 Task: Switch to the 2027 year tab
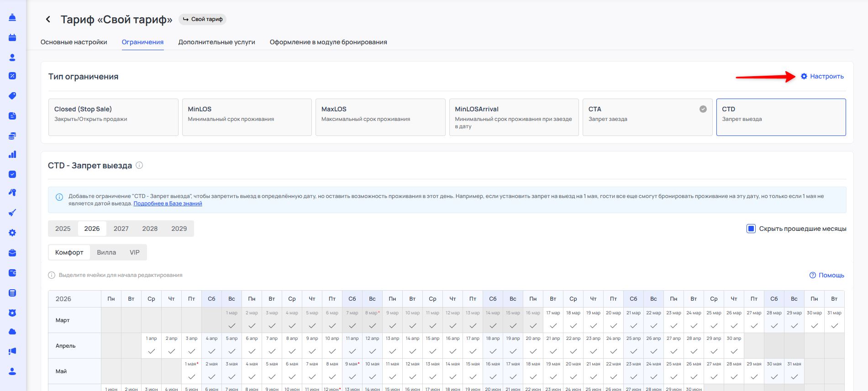pyautogui.click(x=121, y=229)
